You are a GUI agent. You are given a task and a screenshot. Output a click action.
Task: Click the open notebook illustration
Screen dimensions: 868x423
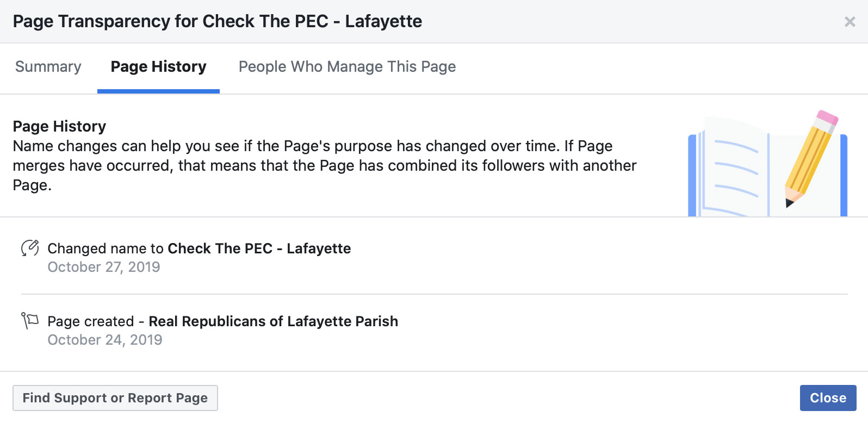pyautogui.click(x=734, y=169)
